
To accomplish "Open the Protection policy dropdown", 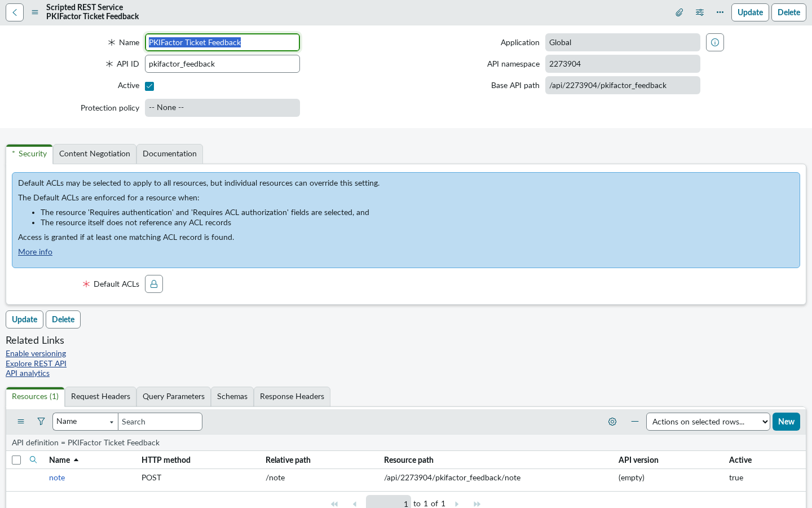I will (x=222, y=108).
